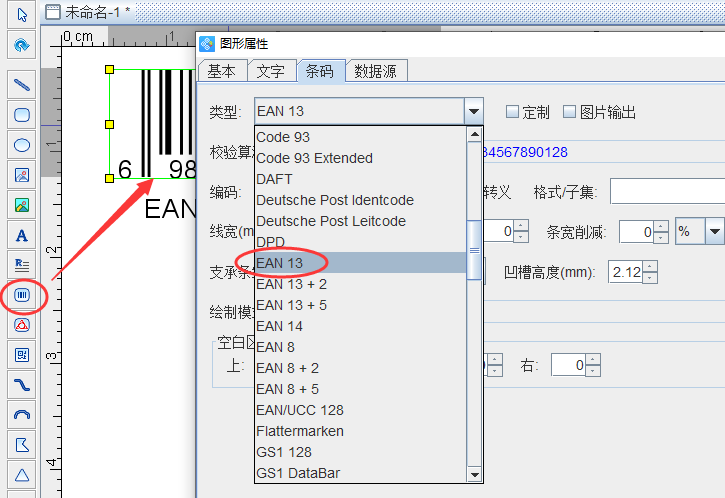Select the triangle drawing tool
The width and height of the screenshot is (725, 498).
tap(22, 475)
